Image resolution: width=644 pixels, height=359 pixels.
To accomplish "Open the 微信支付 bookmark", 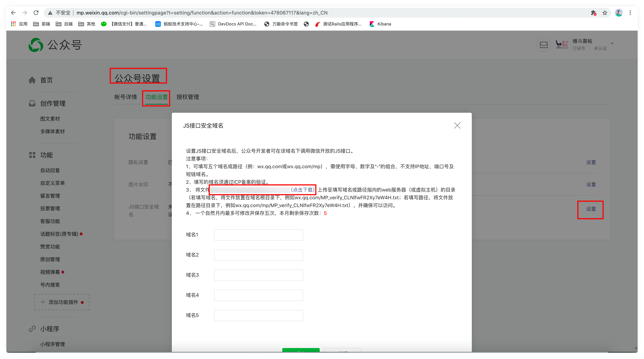I will pos(124,24).
